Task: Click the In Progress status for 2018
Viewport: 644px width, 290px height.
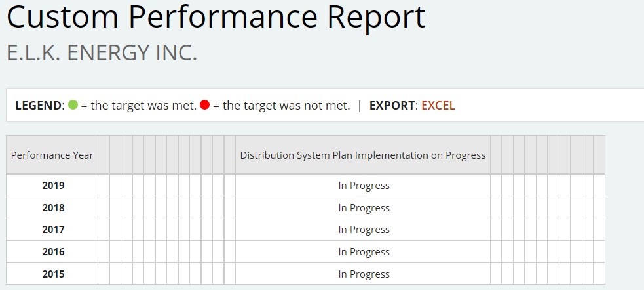Action: pos(364,208)
